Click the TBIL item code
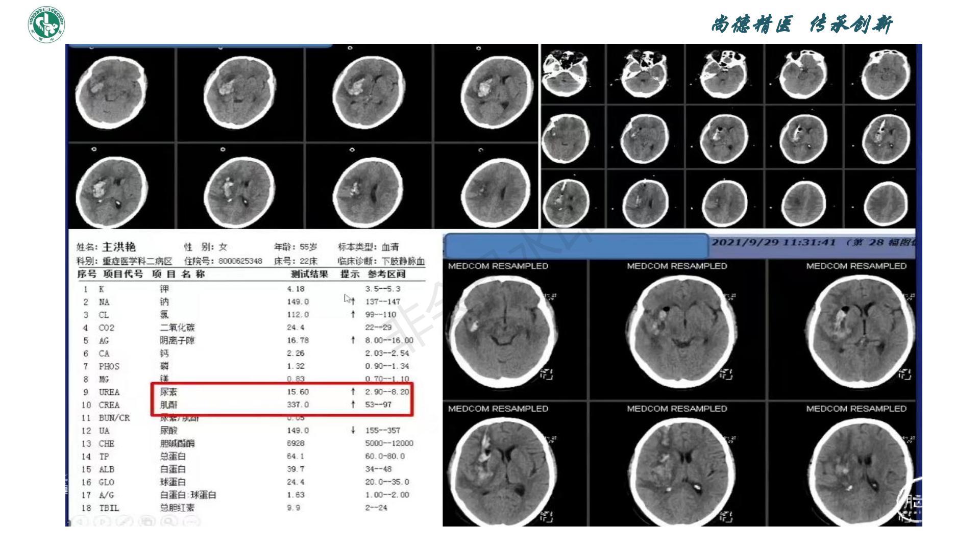The width and height of the screenshot is (980, 551). [109, 508]
